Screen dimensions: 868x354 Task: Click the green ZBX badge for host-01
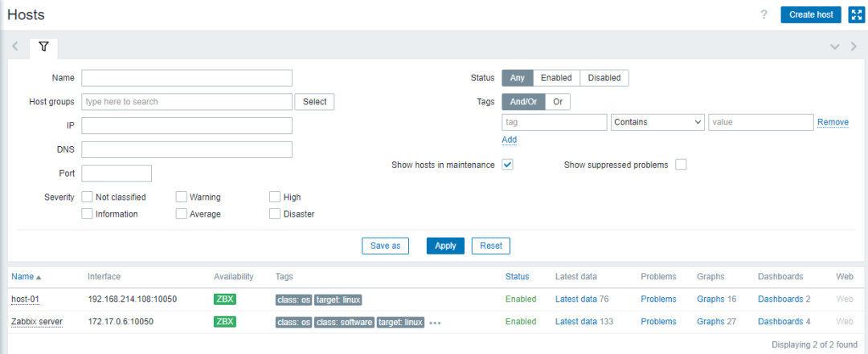coord(225,299)
